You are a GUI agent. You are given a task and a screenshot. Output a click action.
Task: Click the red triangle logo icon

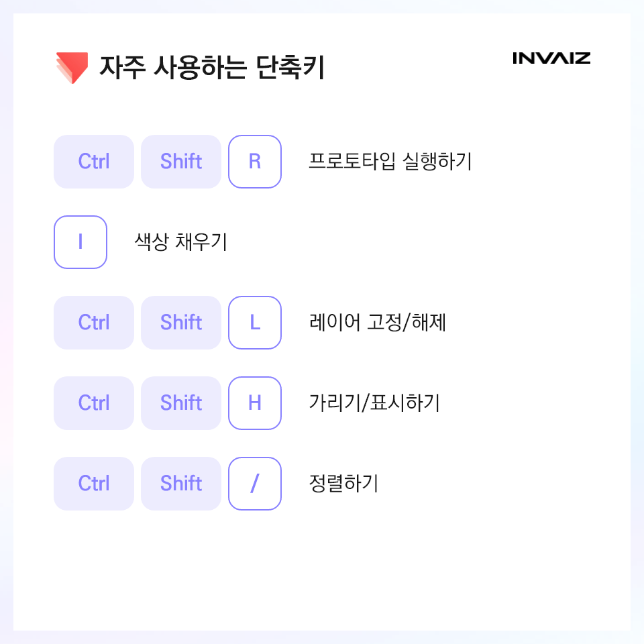pos(72,68)
